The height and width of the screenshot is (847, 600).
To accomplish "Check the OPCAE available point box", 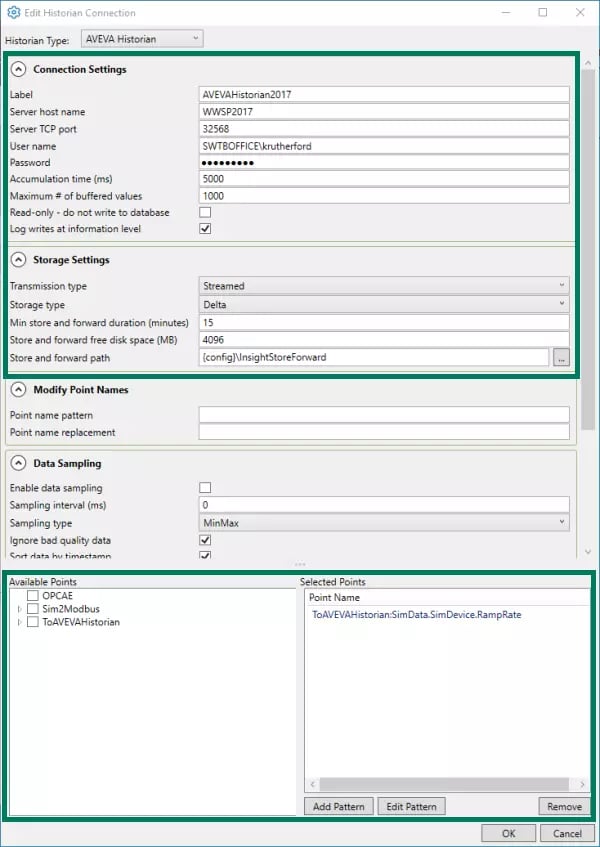I will pyautogui.click(x=33, y=595).
